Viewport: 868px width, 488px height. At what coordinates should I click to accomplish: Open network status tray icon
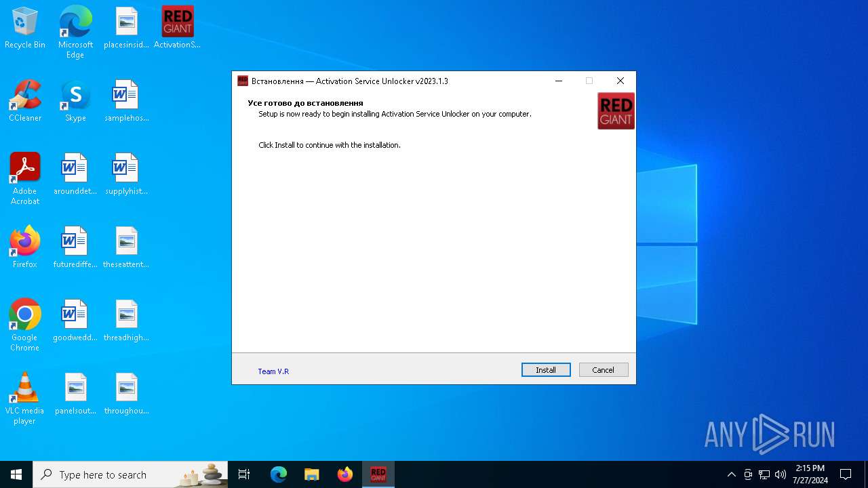764,474
